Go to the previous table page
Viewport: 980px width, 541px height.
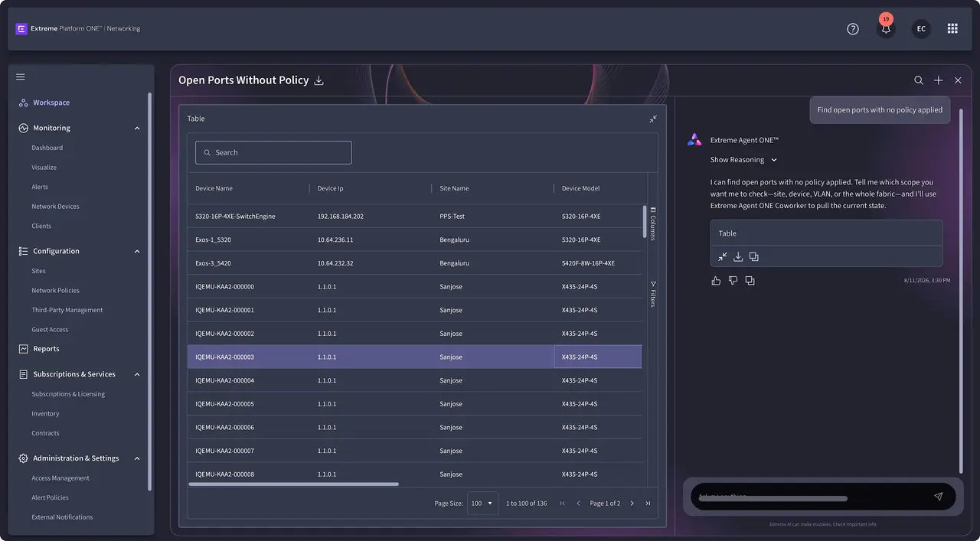click(578, 504)
